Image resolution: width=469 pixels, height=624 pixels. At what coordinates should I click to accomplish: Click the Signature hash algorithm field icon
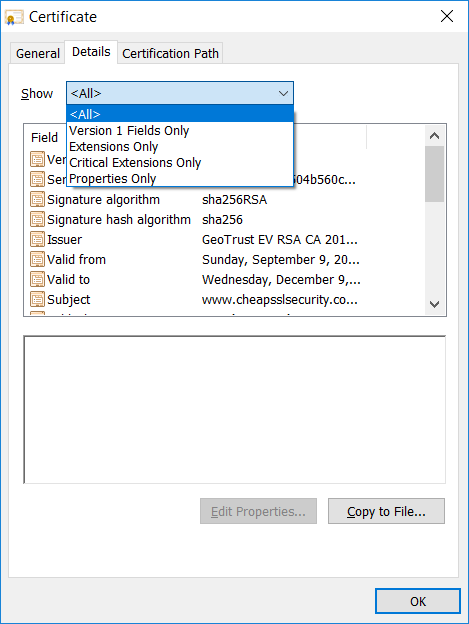(37, 219)
